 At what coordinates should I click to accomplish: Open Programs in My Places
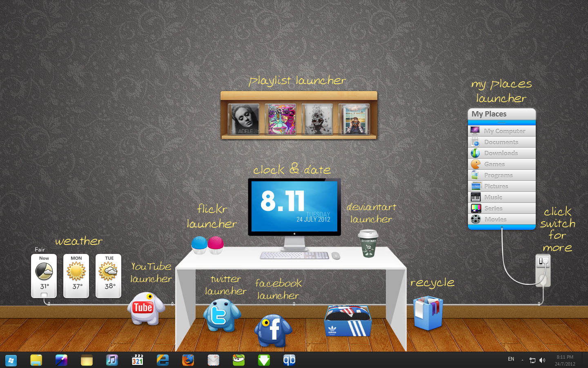click(501, 175)
